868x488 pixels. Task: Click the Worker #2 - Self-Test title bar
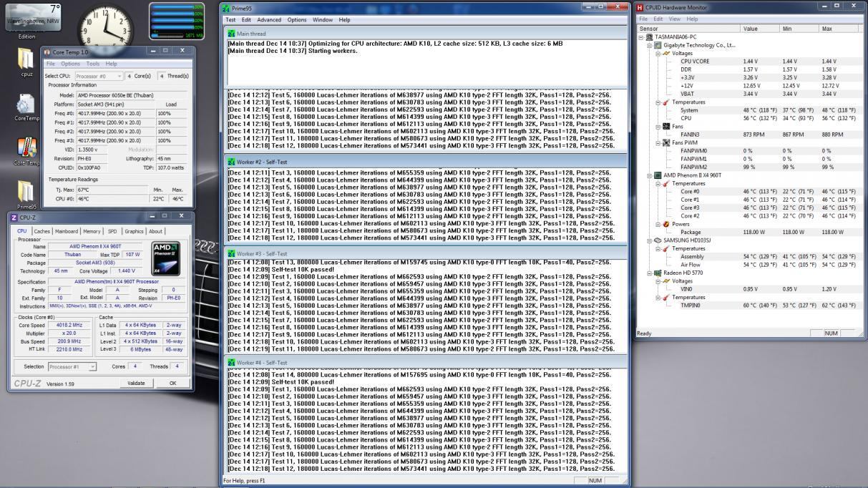click(426, 162)
